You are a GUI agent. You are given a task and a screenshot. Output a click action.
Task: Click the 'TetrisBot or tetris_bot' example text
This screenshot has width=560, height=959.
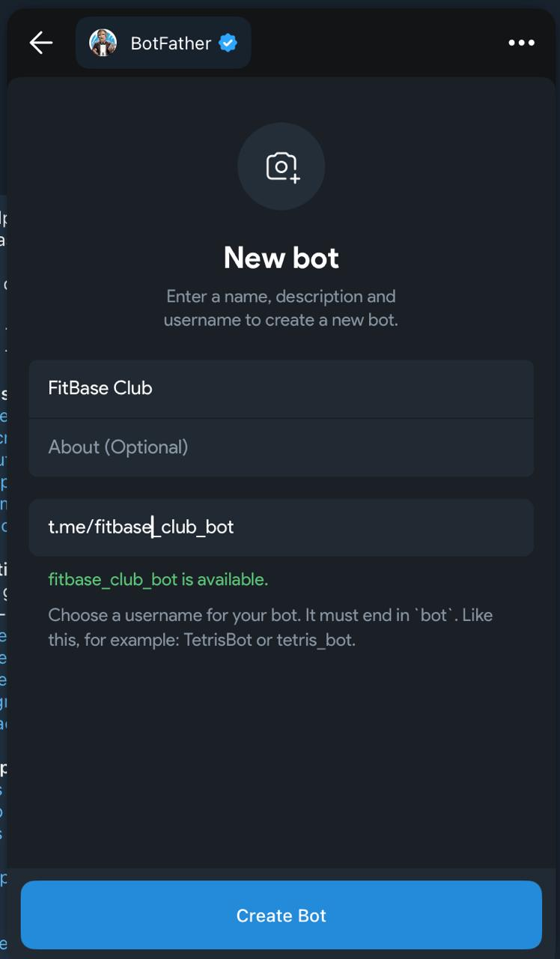pos(270,641)
